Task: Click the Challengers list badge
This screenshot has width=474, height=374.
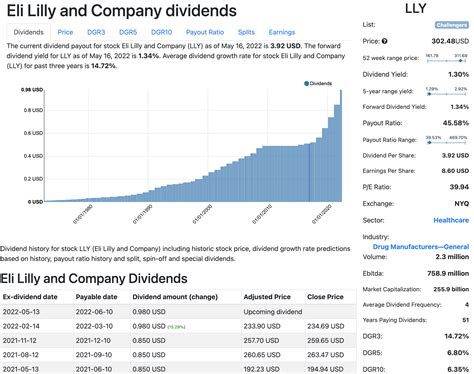Action: click(x=452, y=25)
